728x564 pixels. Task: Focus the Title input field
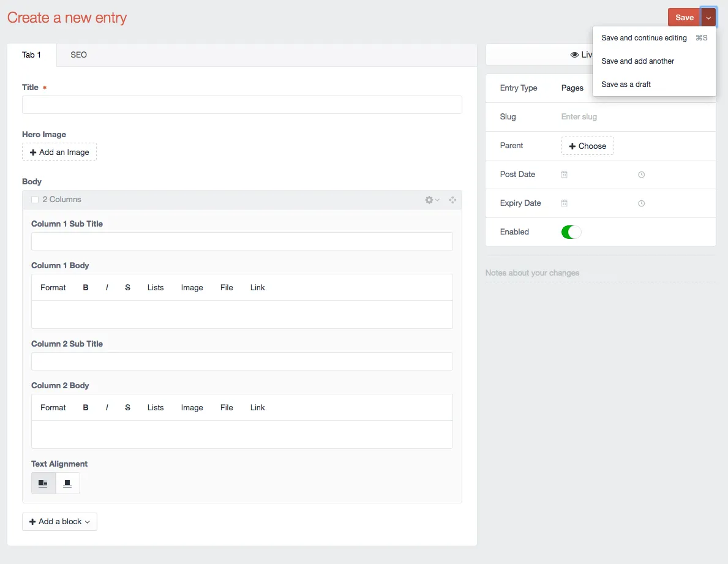242,105
